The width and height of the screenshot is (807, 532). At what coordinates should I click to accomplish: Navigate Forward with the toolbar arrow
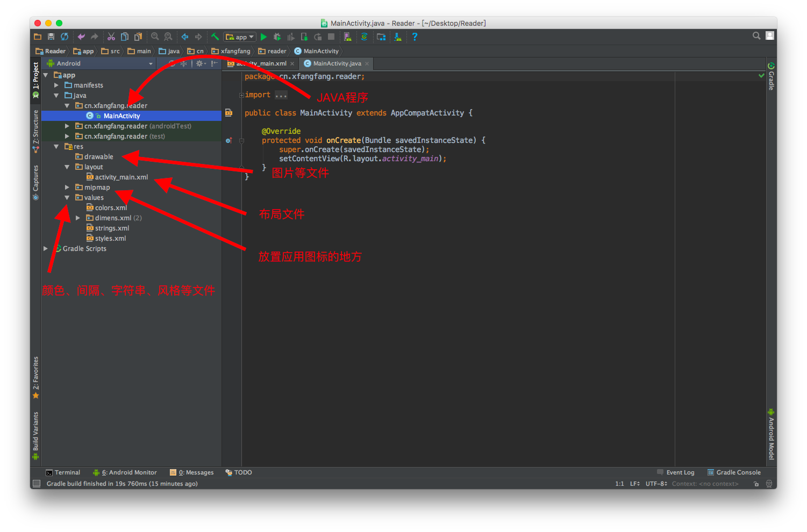coord(198,37)
